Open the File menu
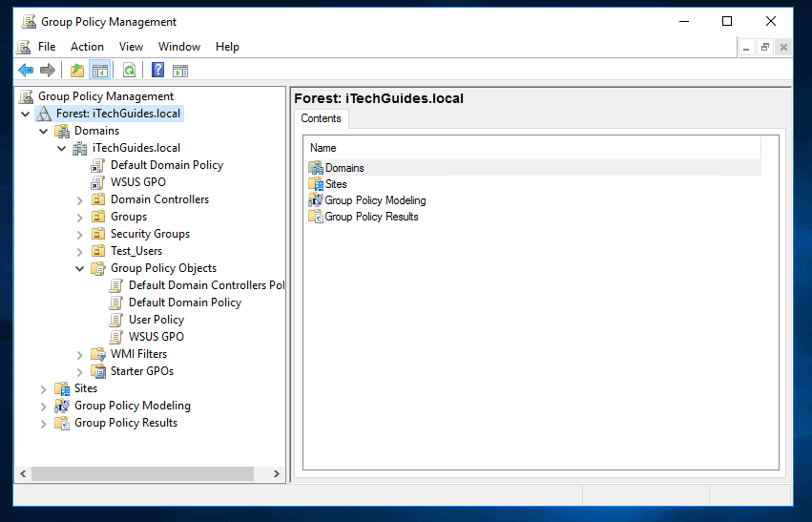This screenshot has height=522, width=812. tap(47, 47)
